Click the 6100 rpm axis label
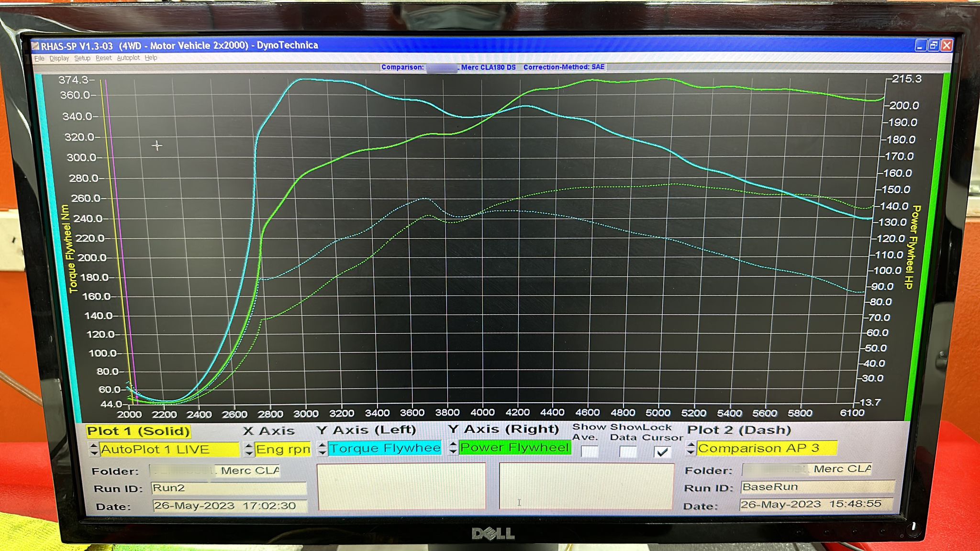The image size is (980, 551). [x=852, y=413]
